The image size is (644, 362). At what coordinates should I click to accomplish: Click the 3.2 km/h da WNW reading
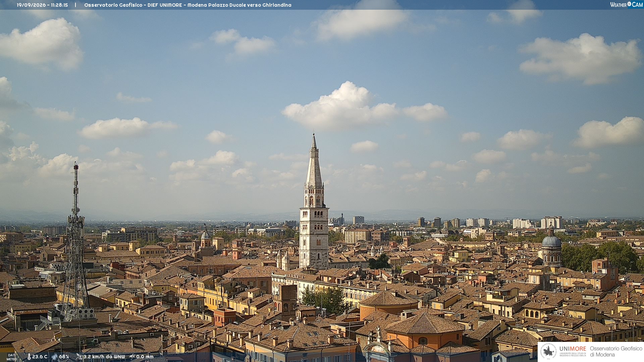click(104, 357)
